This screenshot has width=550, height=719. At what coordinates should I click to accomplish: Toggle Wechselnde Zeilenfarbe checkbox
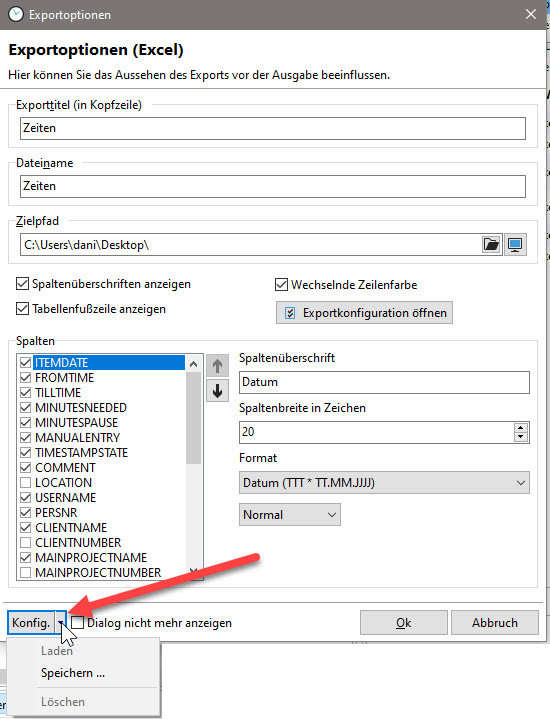coord(281,285)
